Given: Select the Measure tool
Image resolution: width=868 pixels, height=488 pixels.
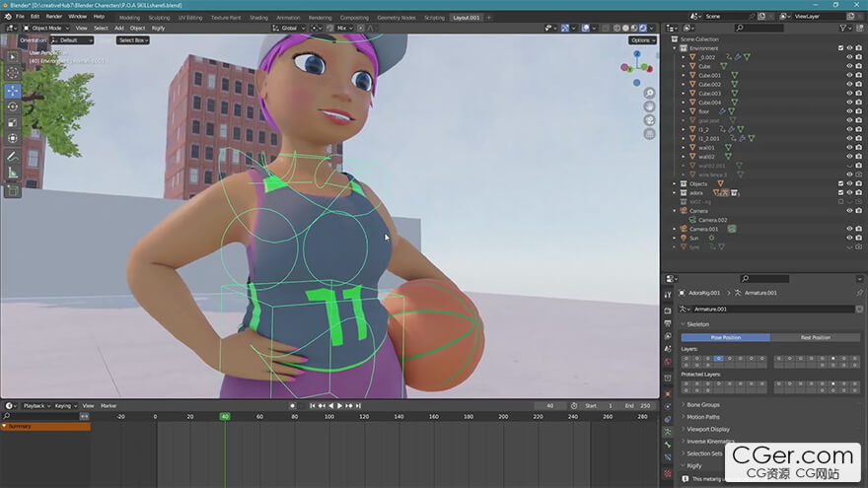Looking at the screenshot, I should coord(13,173).
